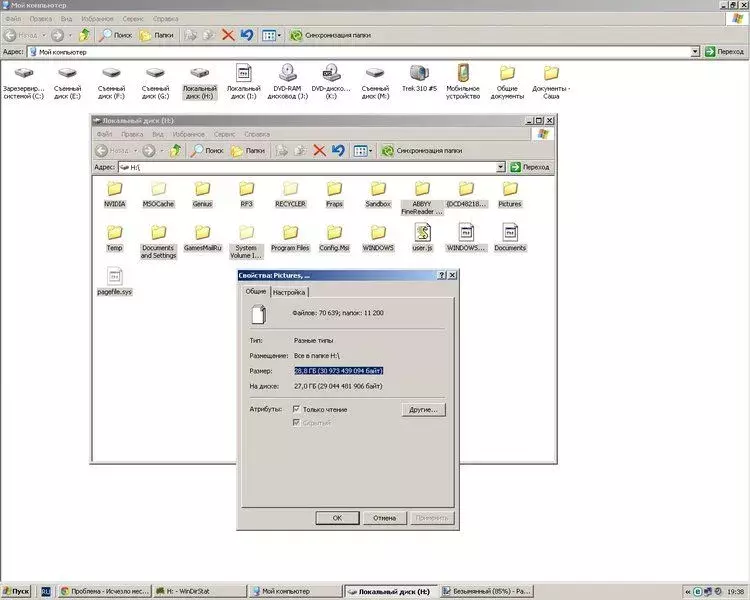Open address dropdown in H: window
This screenshot has width=750, height=600.
pyautogui.click(x=500, y=167)
